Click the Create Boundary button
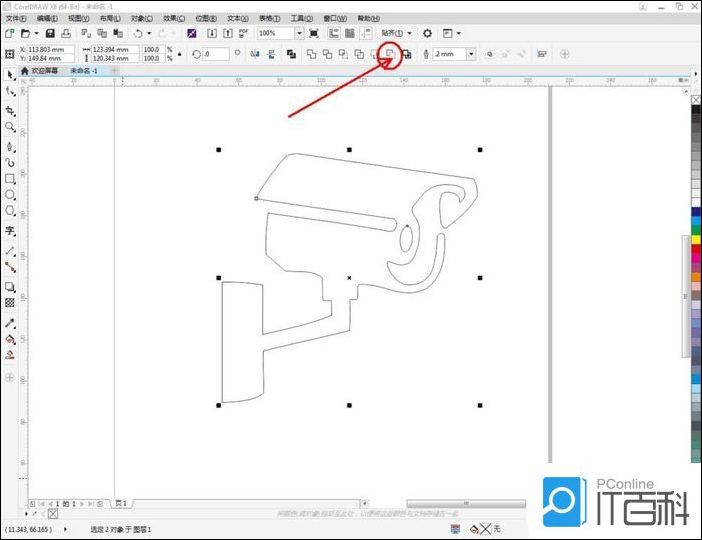702x540 pixels. (x=407, y=54)
